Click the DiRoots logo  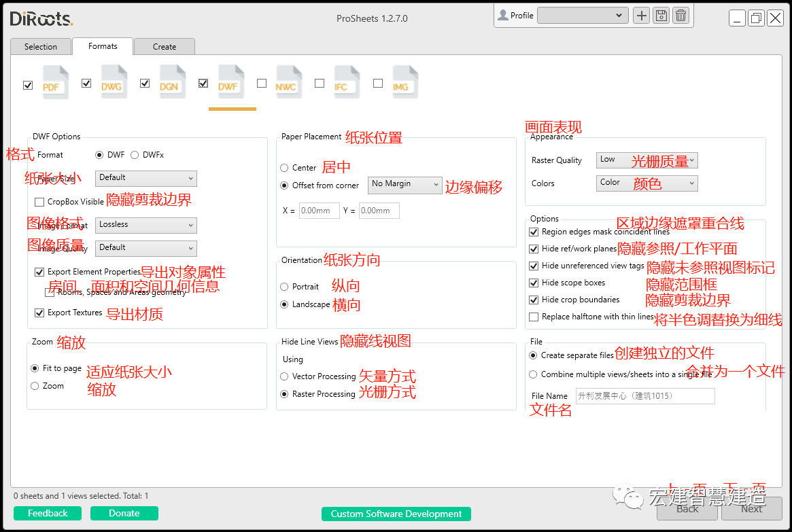pyautogui.click(x=41, y=18)
